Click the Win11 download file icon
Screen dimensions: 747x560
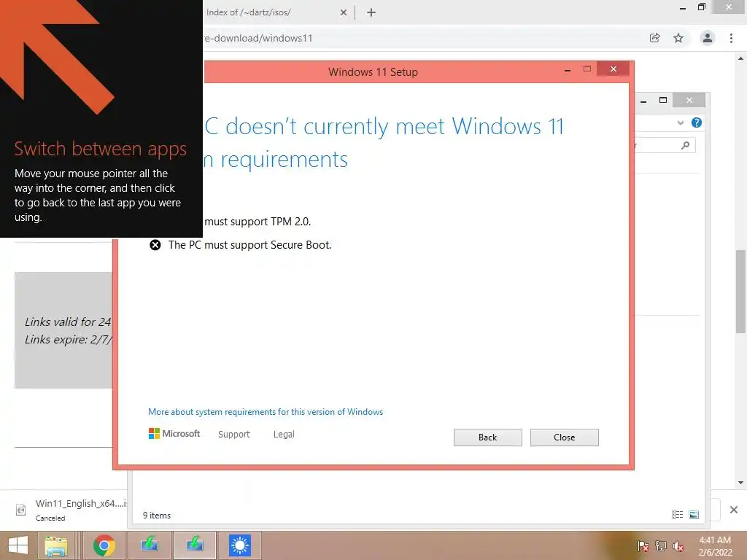pos(21,510)
